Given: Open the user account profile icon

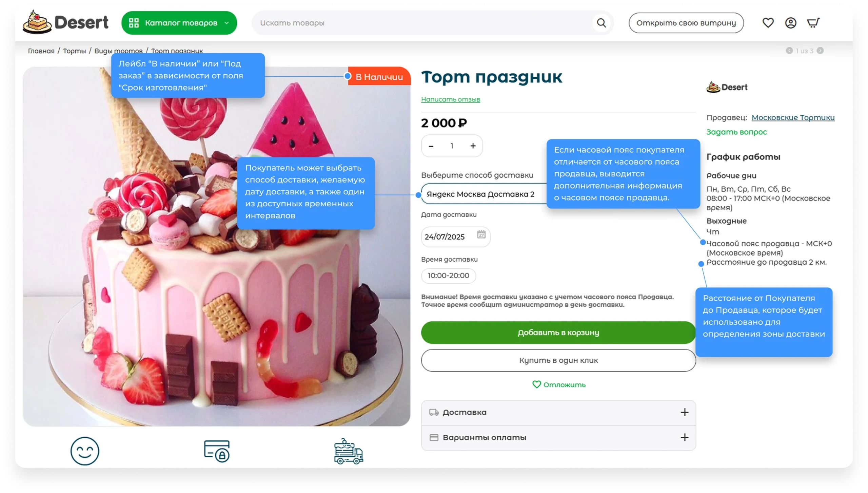Looking at the screenshot, I should click(x=791, y=23).
